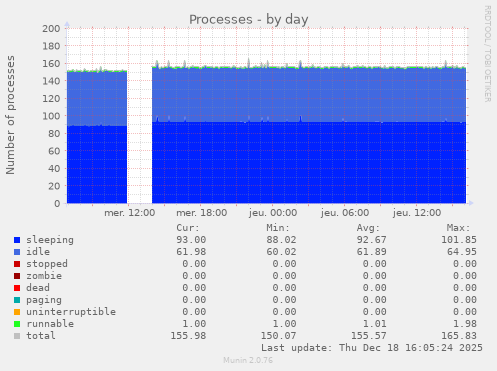Click sleeping minimum value 88.02
The height and width of the screenshot is (371, 497).
point(281,240)
